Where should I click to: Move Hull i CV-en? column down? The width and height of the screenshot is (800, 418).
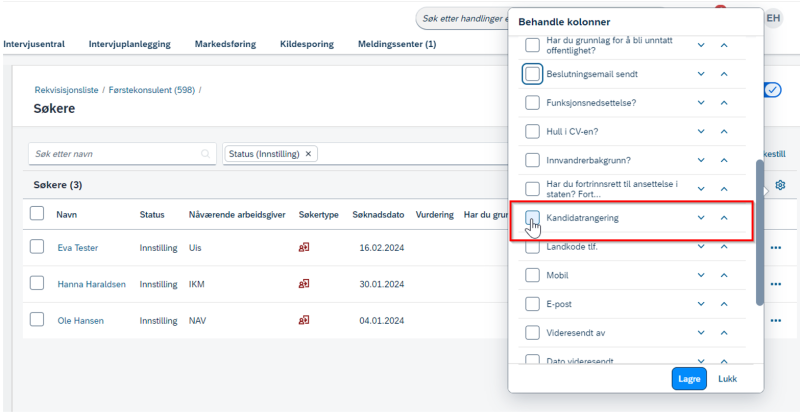(x=701, y=132)
